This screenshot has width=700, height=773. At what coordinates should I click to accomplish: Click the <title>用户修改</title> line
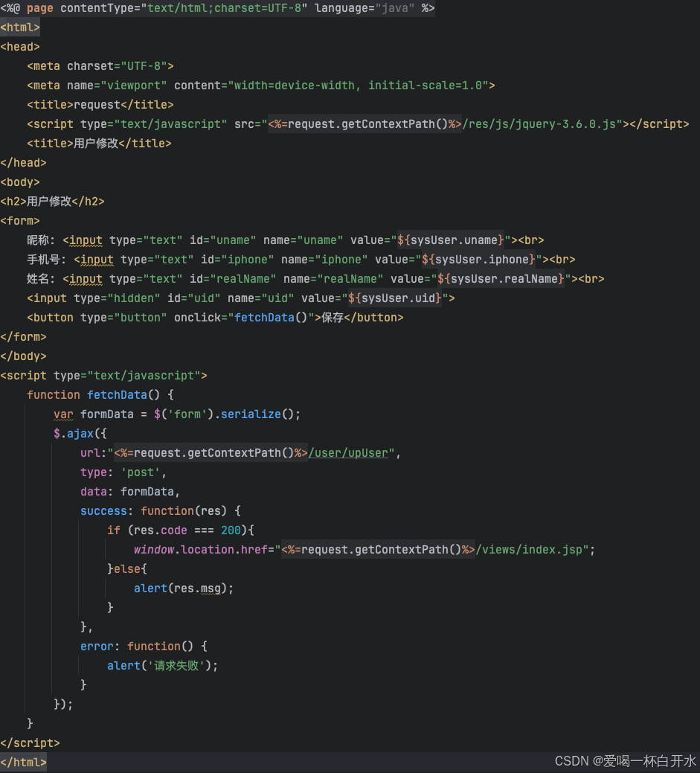(x=100, y=144)
